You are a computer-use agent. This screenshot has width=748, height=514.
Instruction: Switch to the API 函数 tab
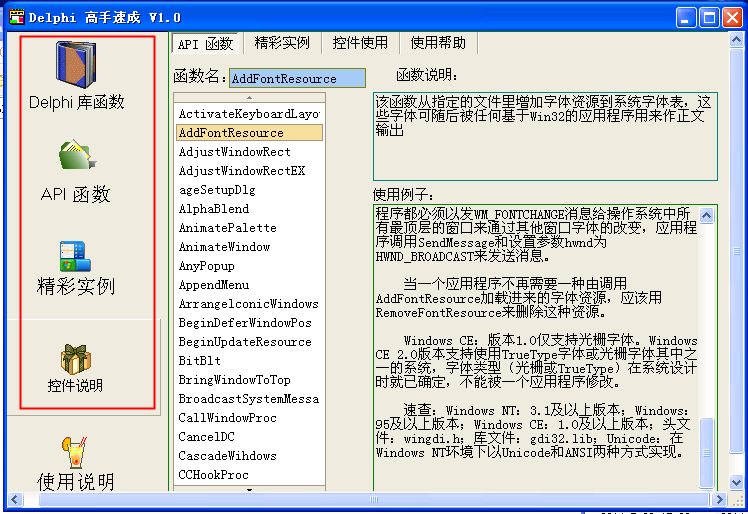(206, 44)
